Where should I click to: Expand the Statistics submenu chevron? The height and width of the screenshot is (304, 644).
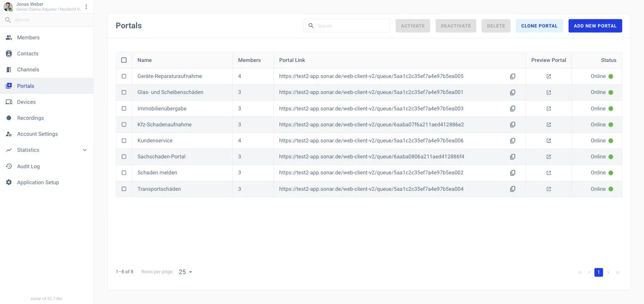(85, 150)
